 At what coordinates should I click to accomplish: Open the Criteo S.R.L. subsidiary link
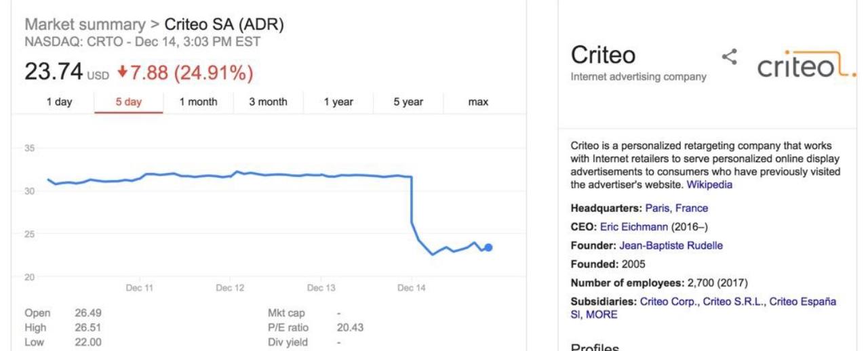(732, 302)
